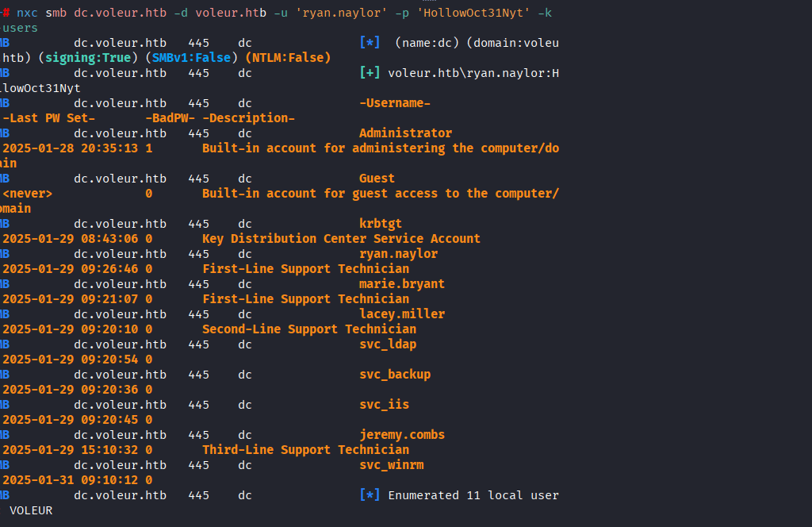Select the svc_winrm account name
The height and width of the screenshot is (527, 812).
click(x=391, y=465)
